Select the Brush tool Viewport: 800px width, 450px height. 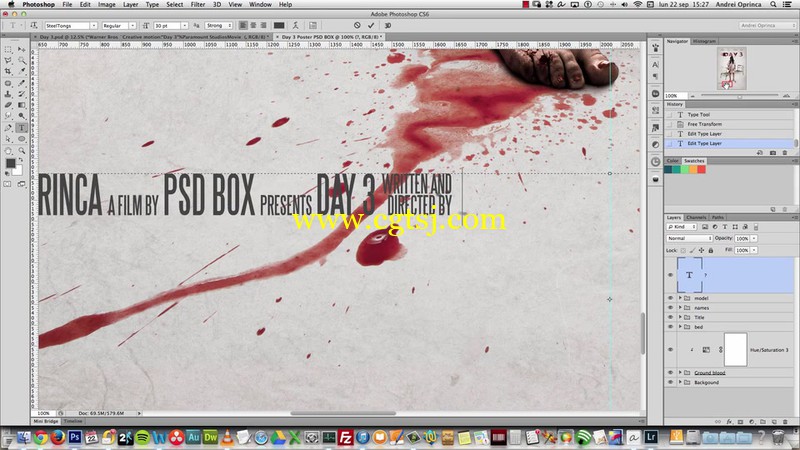pyautogui.click(x=21, y=83)
